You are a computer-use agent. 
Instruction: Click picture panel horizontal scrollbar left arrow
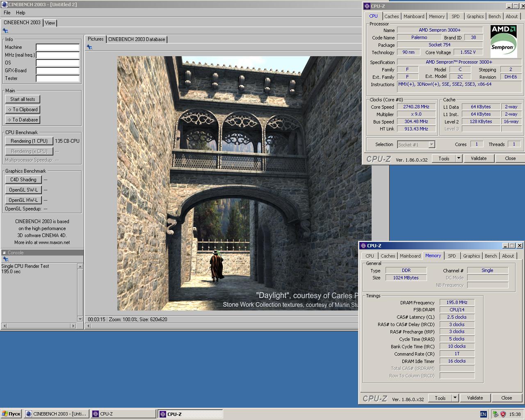pos(88,326)
